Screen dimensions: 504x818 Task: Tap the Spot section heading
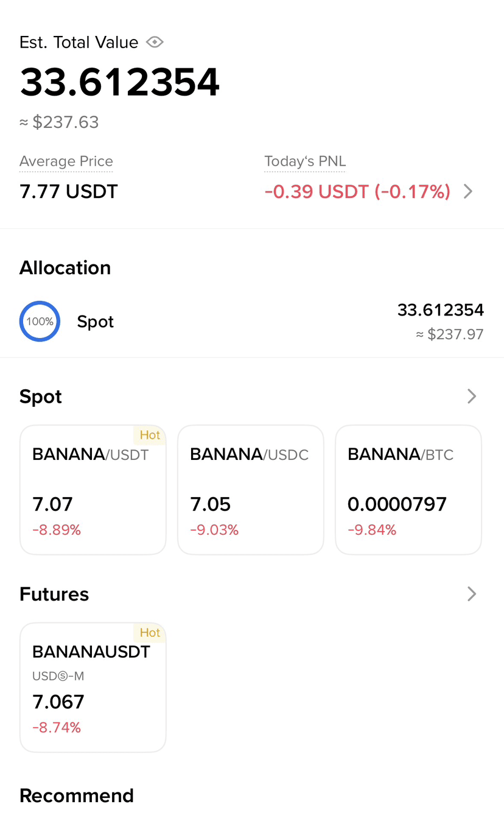[41, 397]
